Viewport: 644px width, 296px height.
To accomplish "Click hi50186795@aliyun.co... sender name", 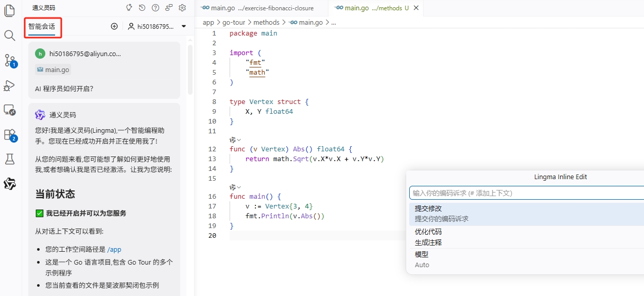I will tap(85, 54).
